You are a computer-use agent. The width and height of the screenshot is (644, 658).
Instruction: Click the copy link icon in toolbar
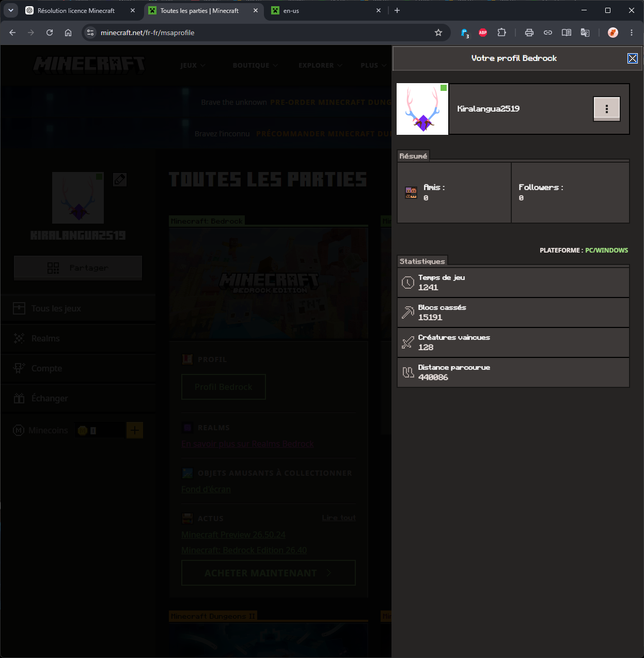point(547,33)
